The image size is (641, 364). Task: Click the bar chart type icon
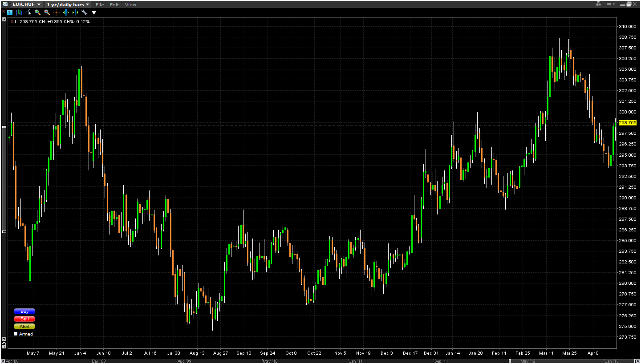click(19, 12)
